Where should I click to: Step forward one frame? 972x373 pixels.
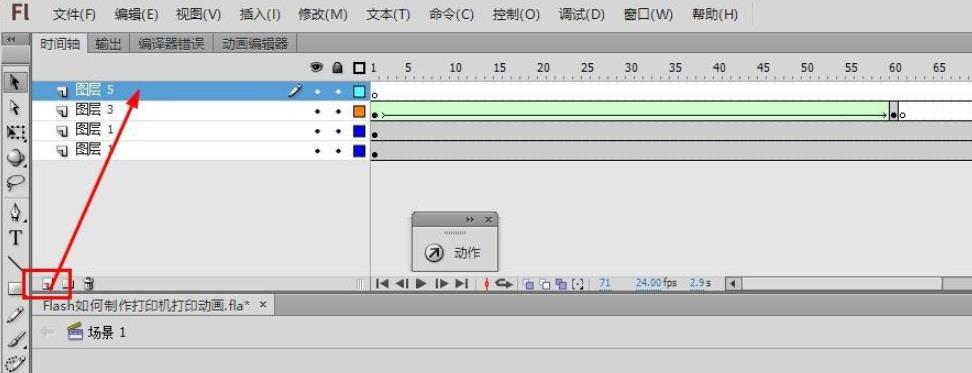tap(441, 284)
